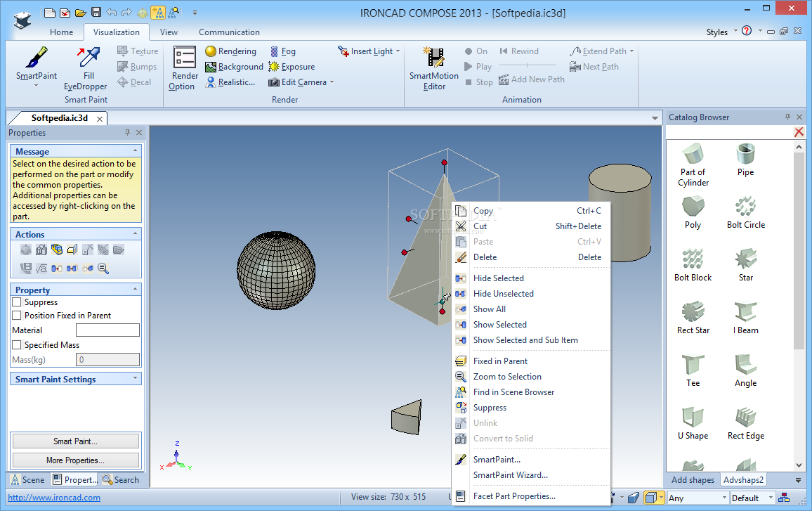The height and width of the screenshot is (511, 812).
Task: Choose Hide Selected in context menu
Action: tap(531, 278)
